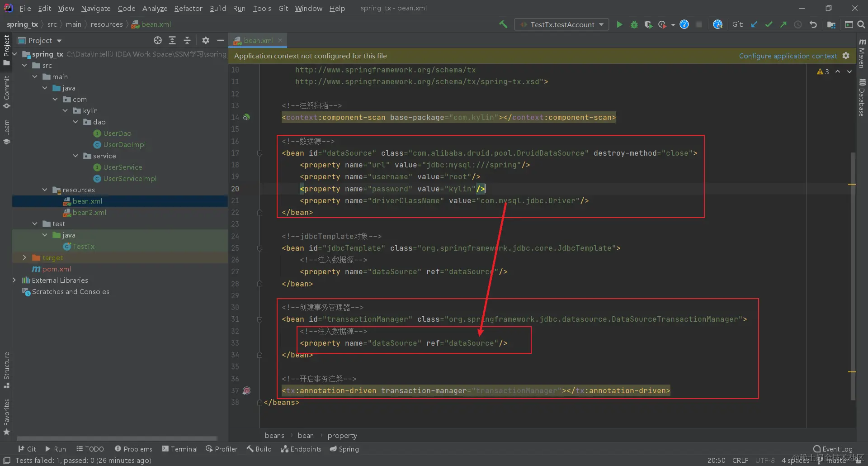This screenshot has width=868, height=466.
Task: Collapse the src folder in the tree
Action: pyautogui.click(x=24, y=66)
